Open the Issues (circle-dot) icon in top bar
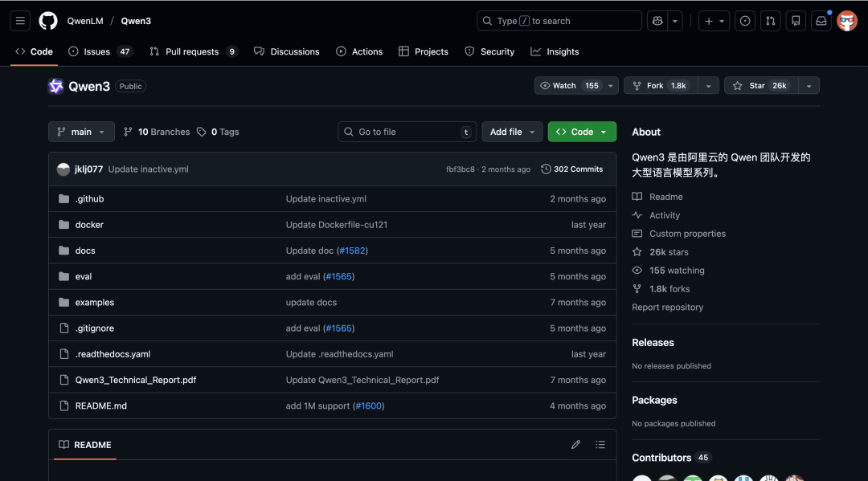The height and width of the screenshot is (481, 868). (x=744, y=20)
